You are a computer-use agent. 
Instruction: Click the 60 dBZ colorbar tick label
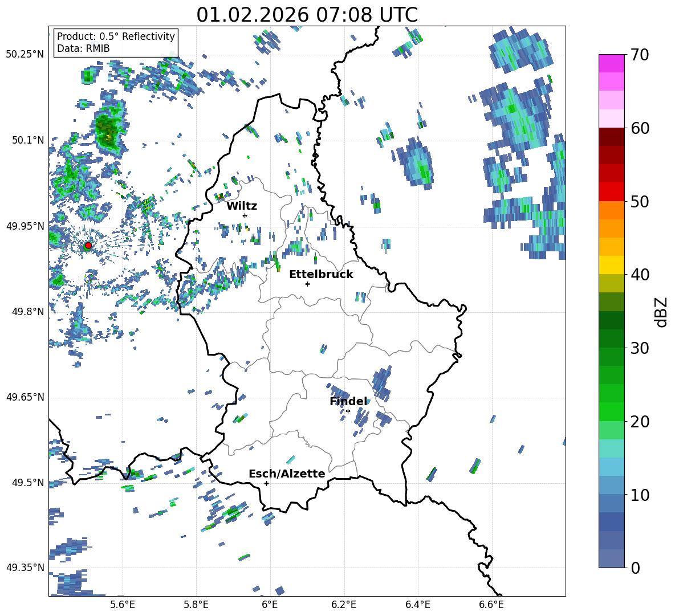coord(639,128)
